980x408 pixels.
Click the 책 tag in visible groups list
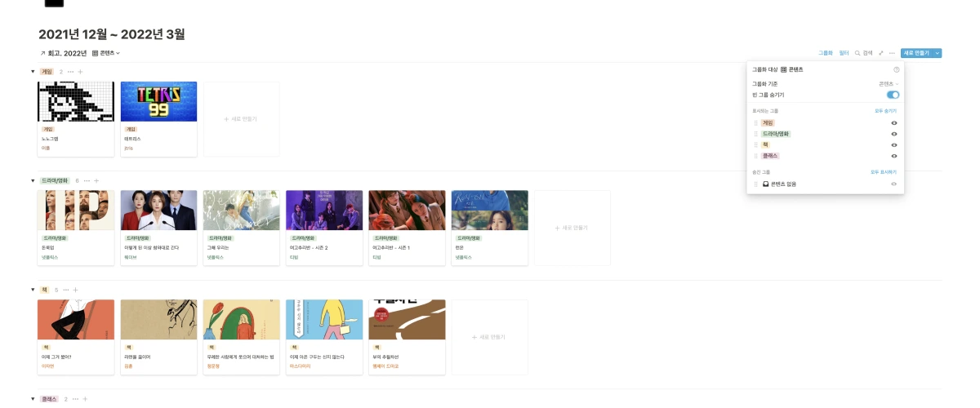765,144
